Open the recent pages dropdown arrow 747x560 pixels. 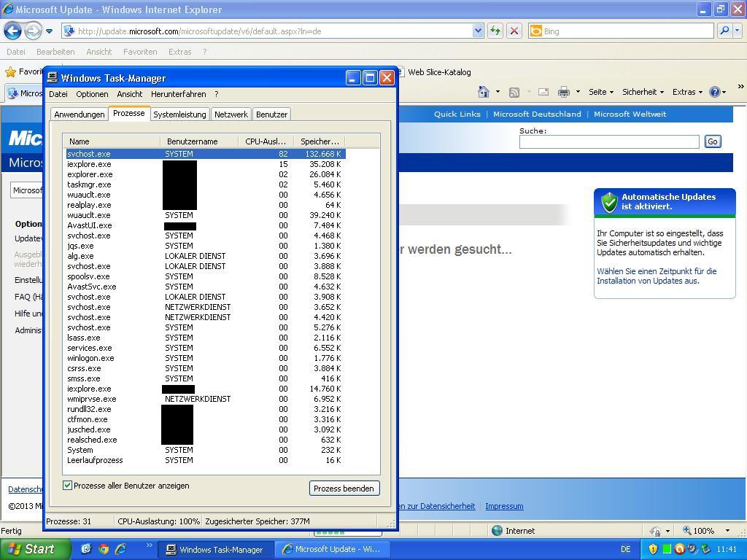49,31
